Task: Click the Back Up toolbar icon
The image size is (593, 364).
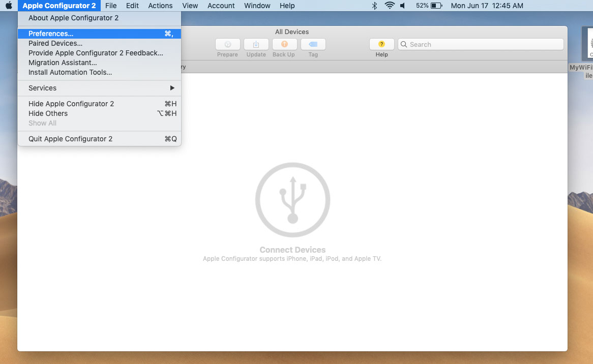Action: click(284, 45)
